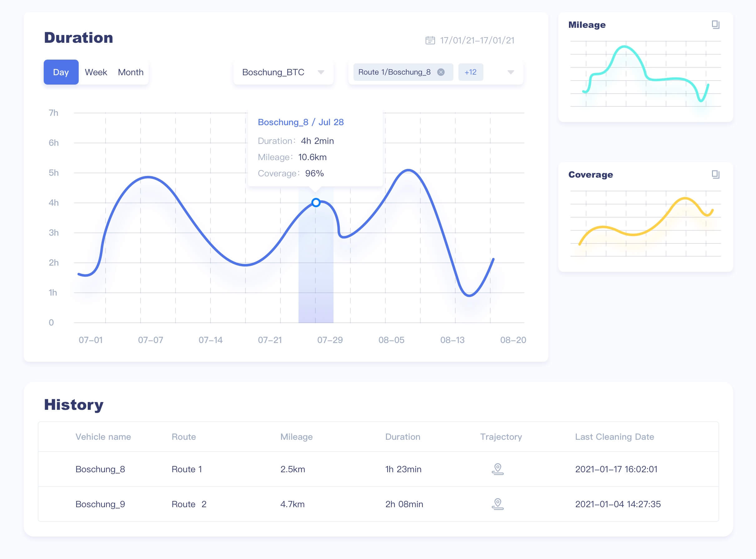Remove the Route 1/Boschung_8 tag
Viewport: 756px width, 559px height.
[441, 72]
